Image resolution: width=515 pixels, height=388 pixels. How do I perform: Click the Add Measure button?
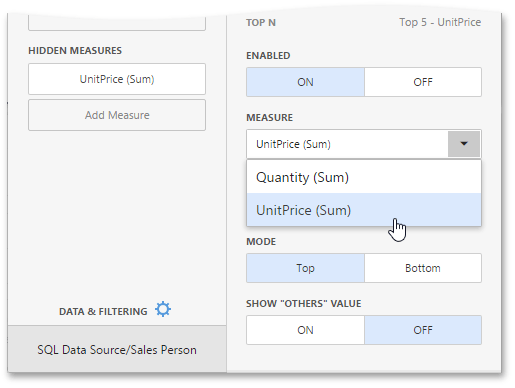(x=117, y=115)
